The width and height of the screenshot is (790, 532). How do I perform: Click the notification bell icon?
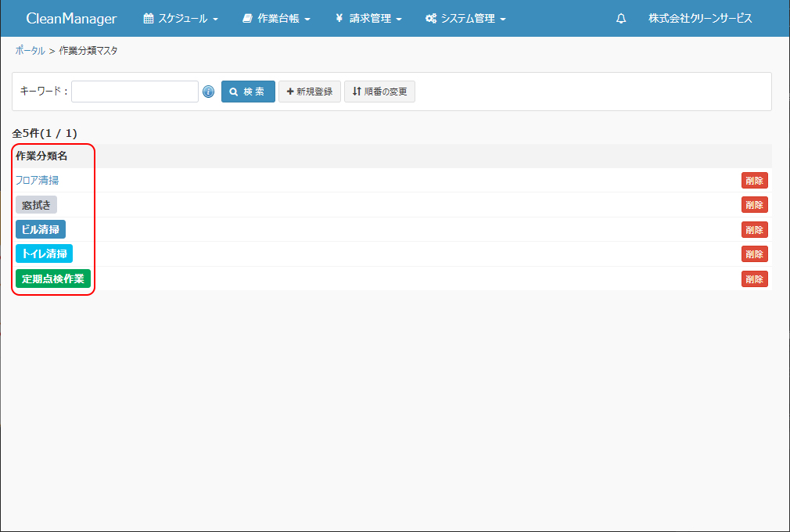(621, 19)
